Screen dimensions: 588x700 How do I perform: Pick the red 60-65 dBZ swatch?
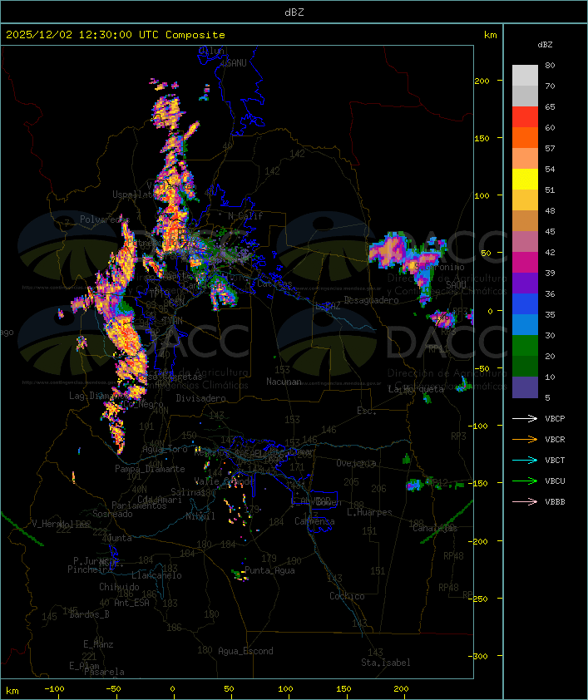tap(525, 117)
